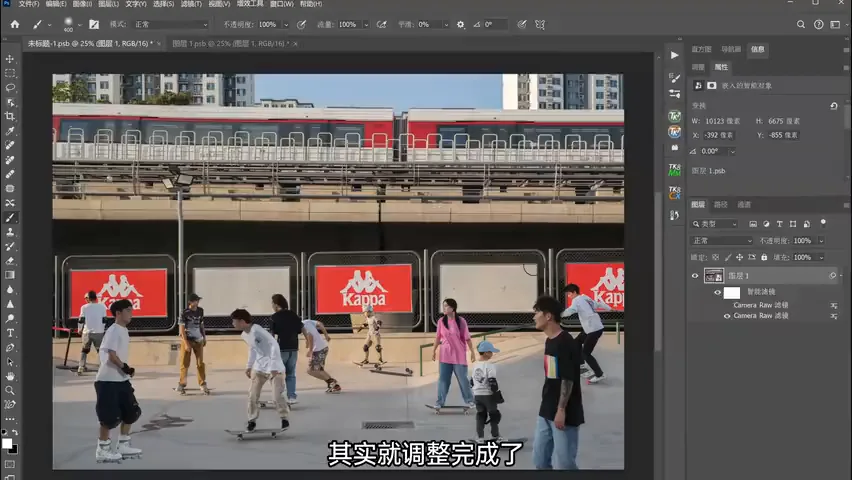Viewport: 852px width, 480px height.
Task: Select the Lasso tool
Action: pyautogui.click(x=10, y=88)
